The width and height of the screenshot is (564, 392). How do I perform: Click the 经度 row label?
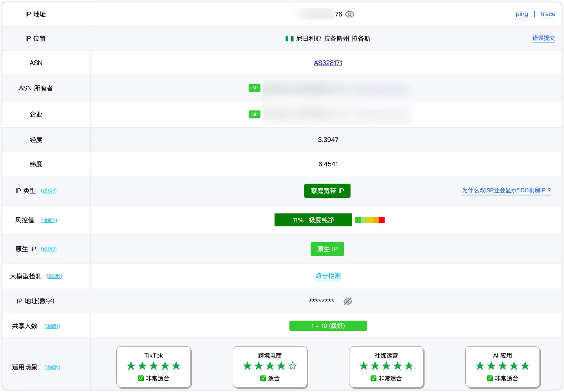click(36, 140)
